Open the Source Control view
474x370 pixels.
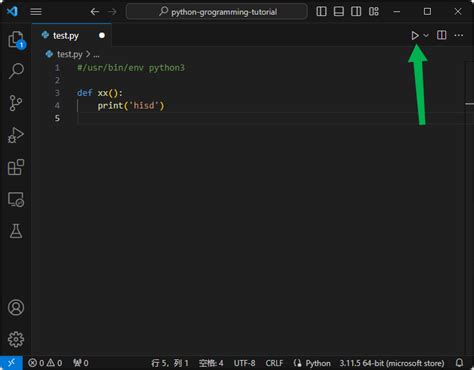pyautogui.click(x=16, y=103)
